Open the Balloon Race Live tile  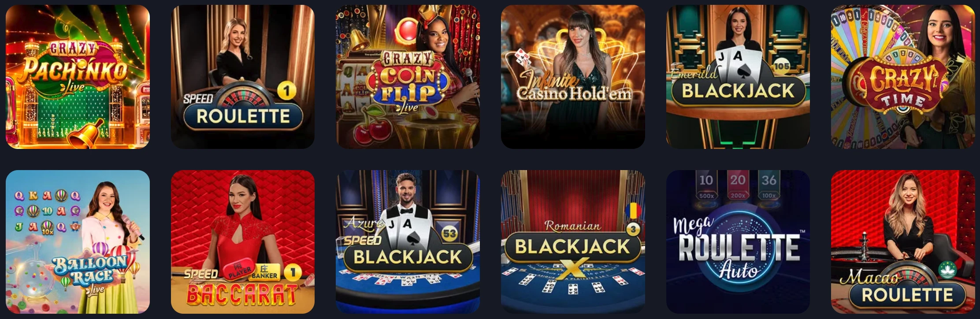pyautogui.click(x=78, y=242)
